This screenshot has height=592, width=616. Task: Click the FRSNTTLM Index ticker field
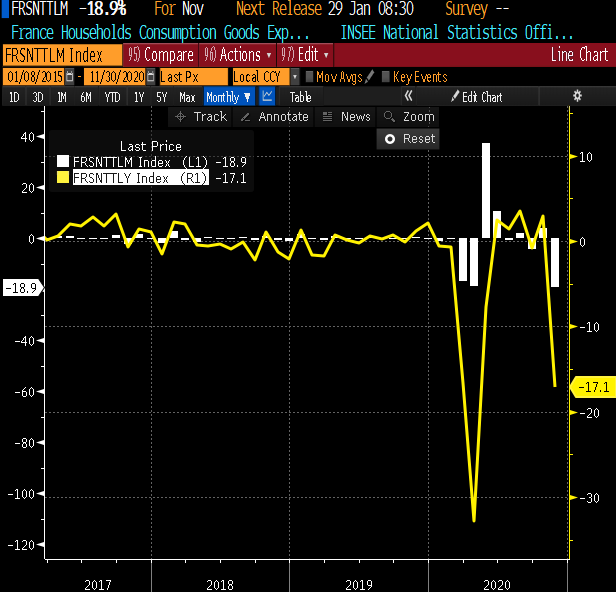[62, 55]
